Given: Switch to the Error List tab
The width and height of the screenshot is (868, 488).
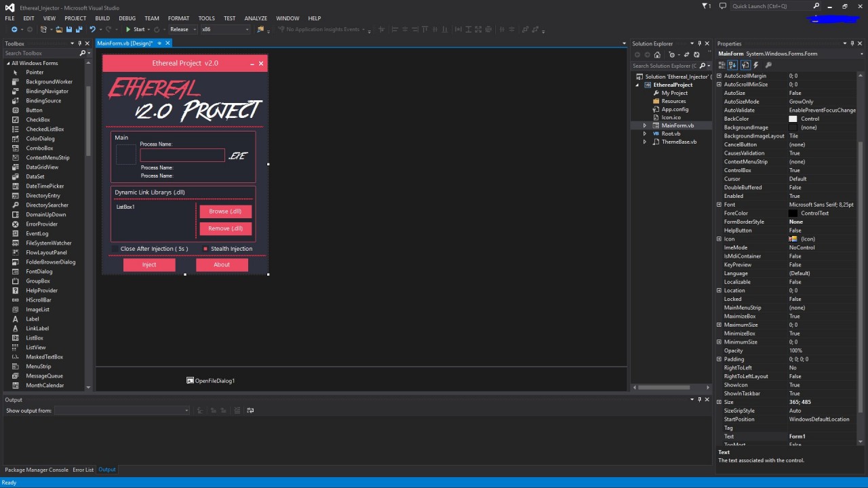Looking at the screenshot, I should pyautogui.click(x=83, y=470).
